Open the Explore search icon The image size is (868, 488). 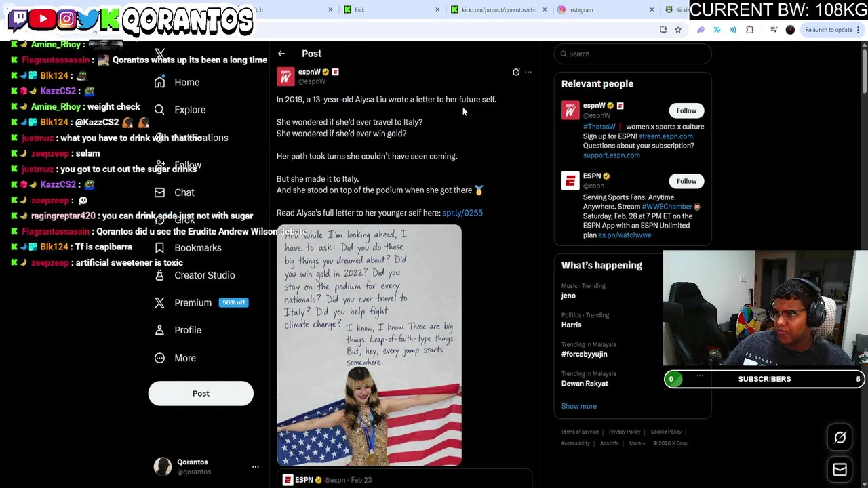(x=159, y=110)
